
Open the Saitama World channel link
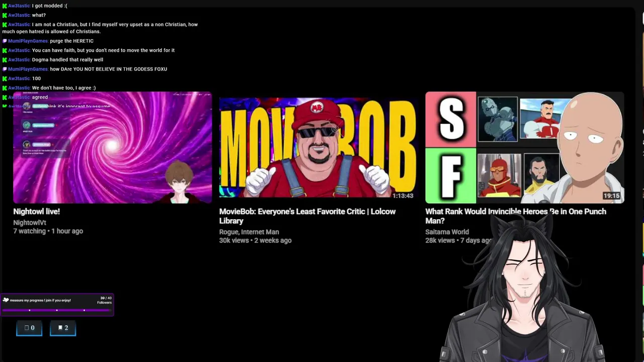point(447,232)
